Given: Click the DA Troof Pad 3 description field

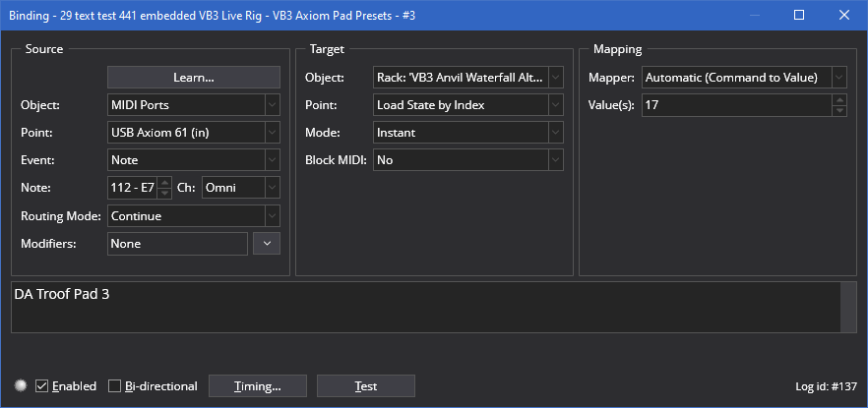Looking at the screenshot, I should tap(426, 308).
